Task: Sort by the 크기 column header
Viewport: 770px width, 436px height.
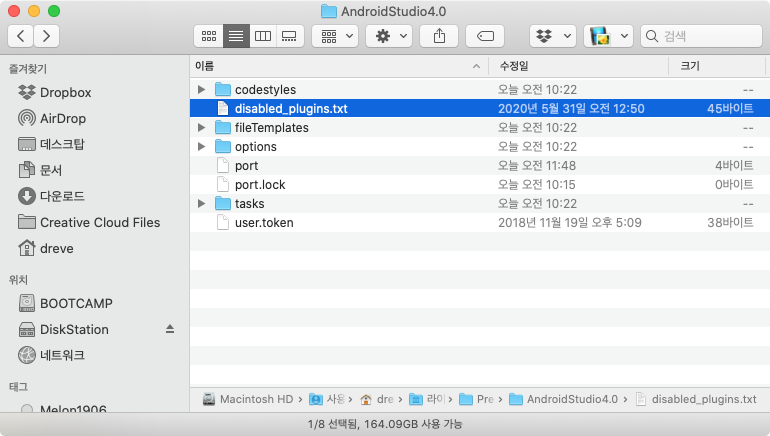Action: (717, 66)
